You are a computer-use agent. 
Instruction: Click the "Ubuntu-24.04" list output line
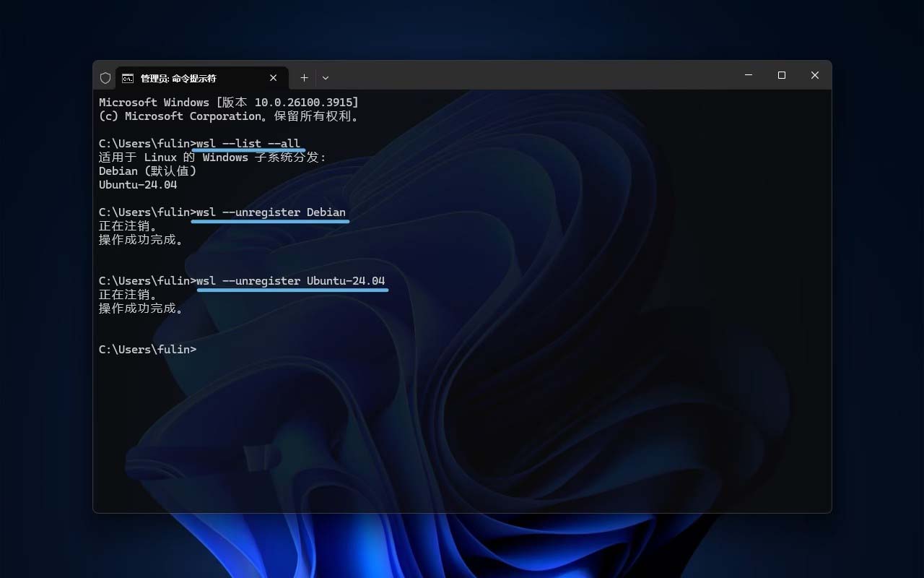138,185
